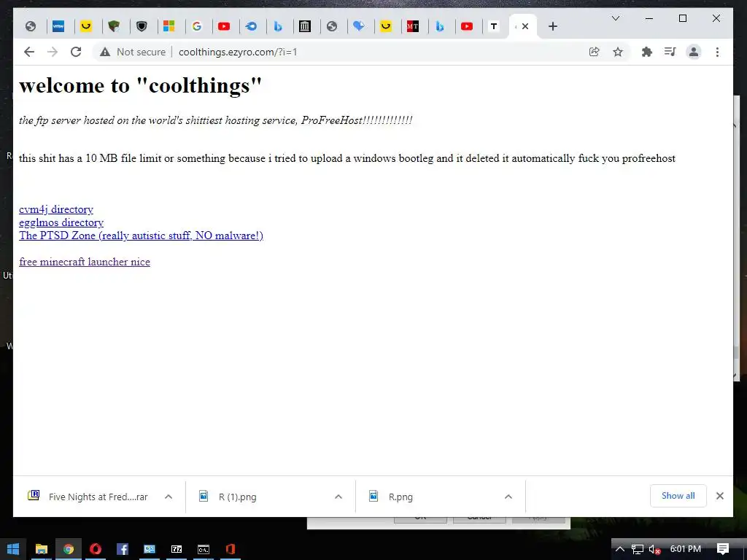Open the downloaded R.png file
This screenshot has height=560, width=747.
click(x=392, y=497)
